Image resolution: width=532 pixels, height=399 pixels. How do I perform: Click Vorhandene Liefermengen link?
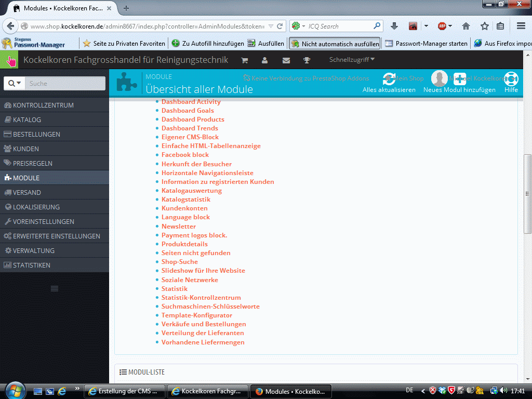point(203,342)
